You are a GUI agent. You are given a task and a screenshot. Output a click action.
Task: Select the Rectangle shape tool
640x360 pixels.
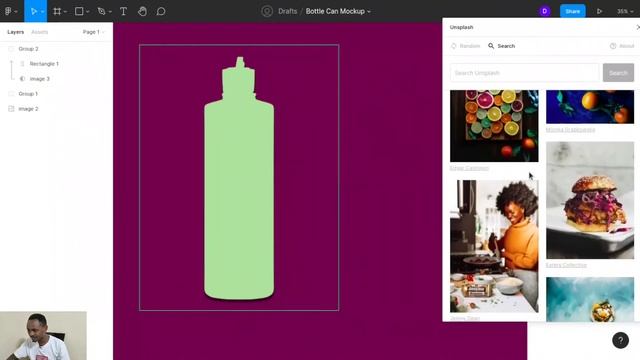click(79, 11)
